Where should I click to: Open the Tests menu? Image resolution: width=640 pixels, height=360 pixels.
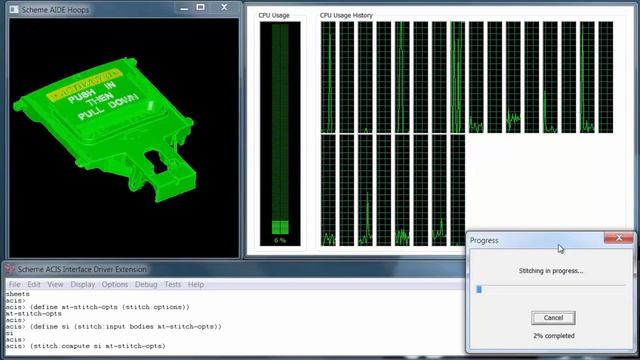click(x=173, y=284)
